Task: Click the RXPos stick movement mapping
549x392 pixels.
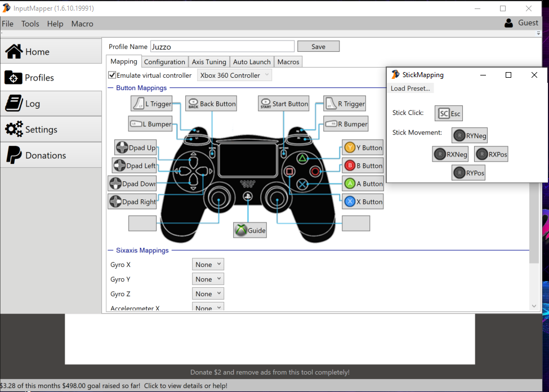Action: tap(491, 154)
